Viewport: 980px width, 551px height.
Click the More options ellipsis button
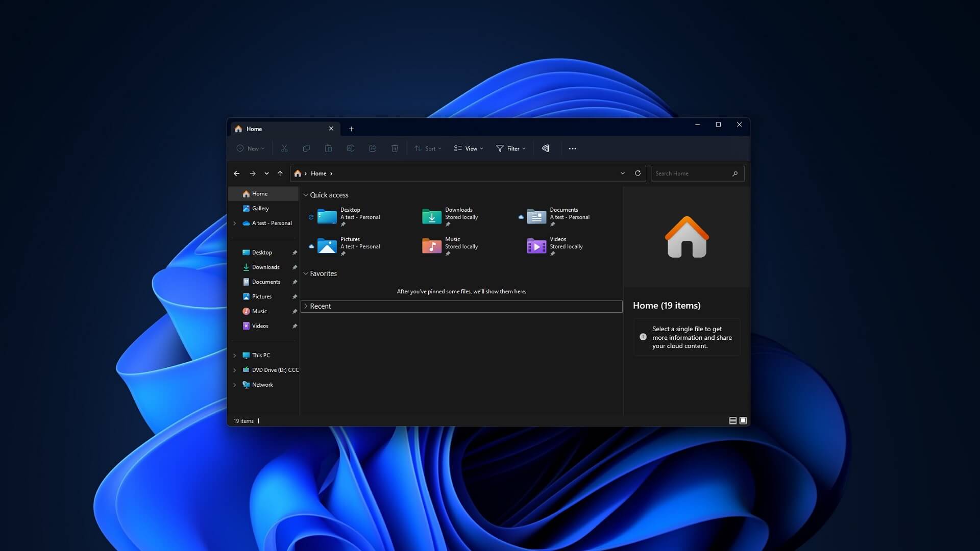click(x=572, y=147)
